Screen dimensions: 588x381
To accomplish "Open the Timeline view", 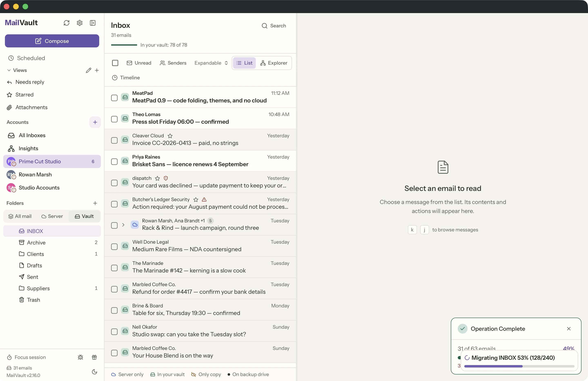I will pyautogui.click(x=126, y=78).
